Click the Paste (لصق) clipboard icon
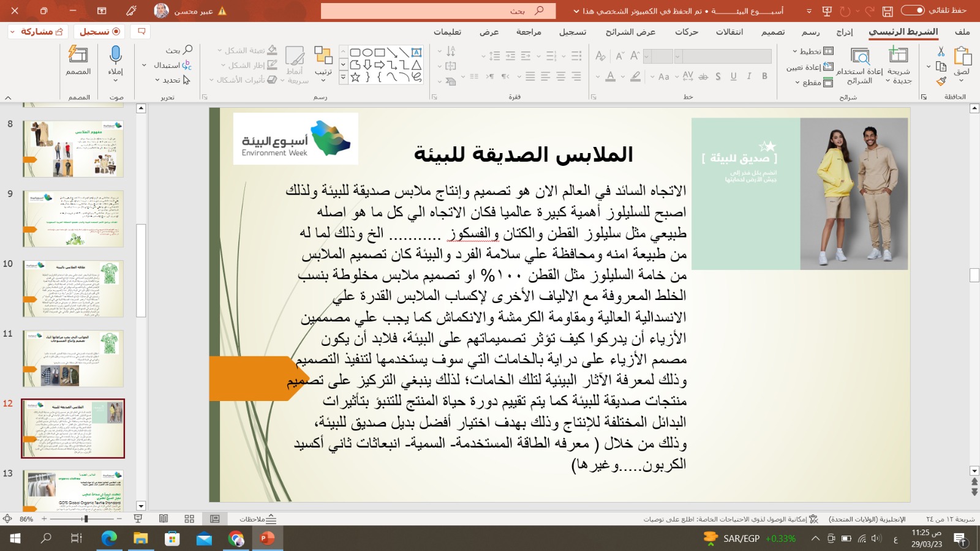 [x=962, y=56]
